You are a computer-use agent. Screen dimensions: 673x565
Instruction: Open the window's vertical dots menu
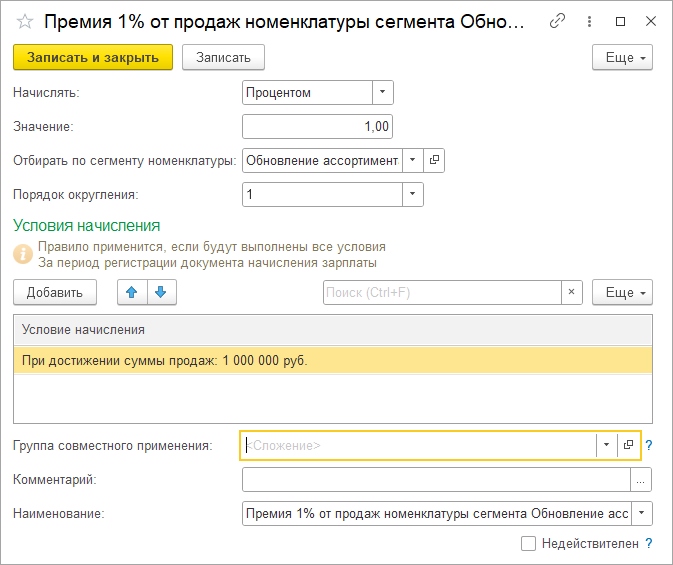point(590,21)
